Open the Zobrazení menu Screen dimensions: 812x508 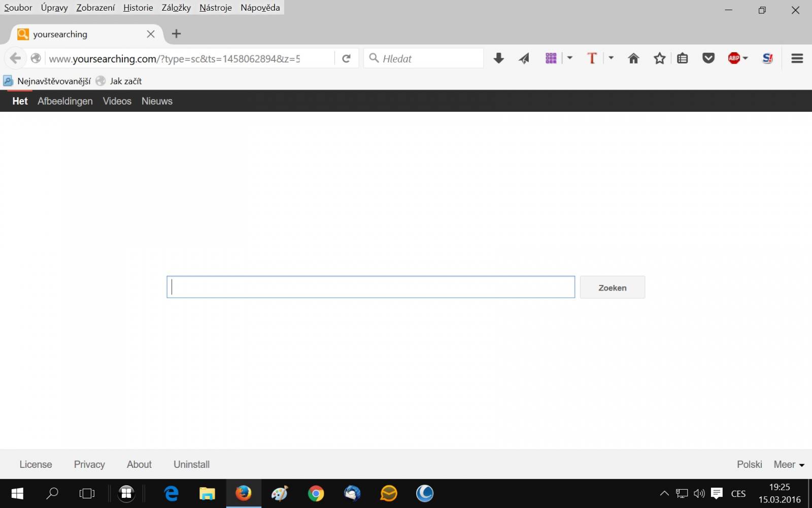95,8
